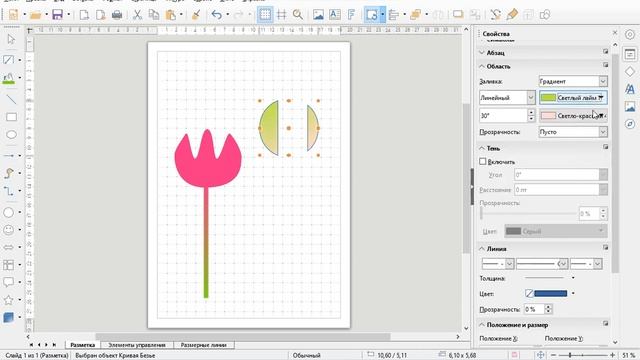Select the Line drawing tool
Image resolution: width=640 pixels, height=360 pixels.
click(11, 99)
